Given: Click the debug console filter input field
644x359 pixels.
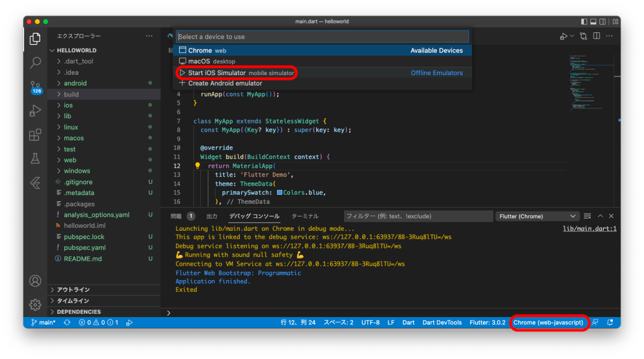Looking at the screenshot, I should [418, 216].
